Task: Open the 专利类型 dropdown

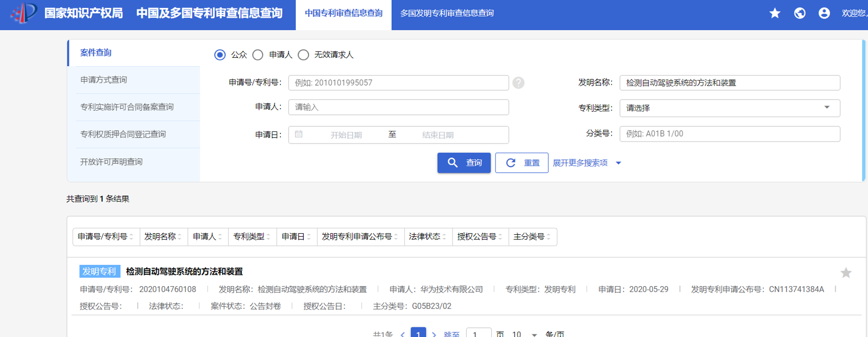Action: pyautogui.click(x=730, y=108)
